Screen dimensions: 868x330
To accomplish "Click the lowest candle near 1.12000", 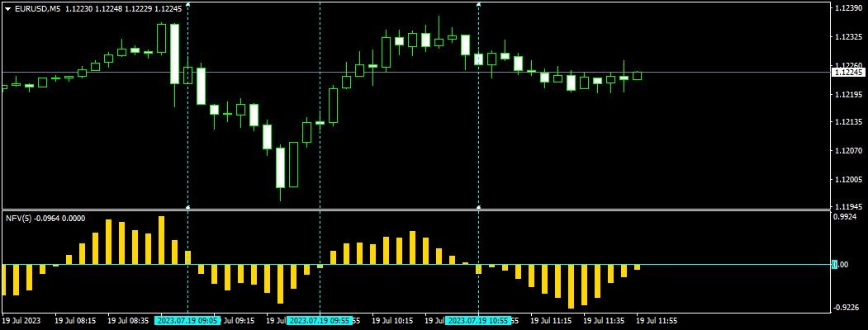I will pos(281,169).
